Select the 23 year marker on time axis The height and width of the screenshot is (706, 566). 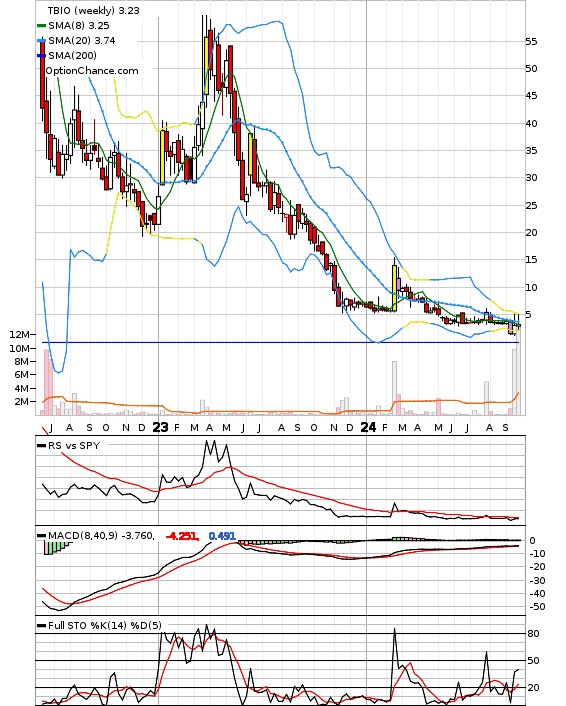[160, 427]
